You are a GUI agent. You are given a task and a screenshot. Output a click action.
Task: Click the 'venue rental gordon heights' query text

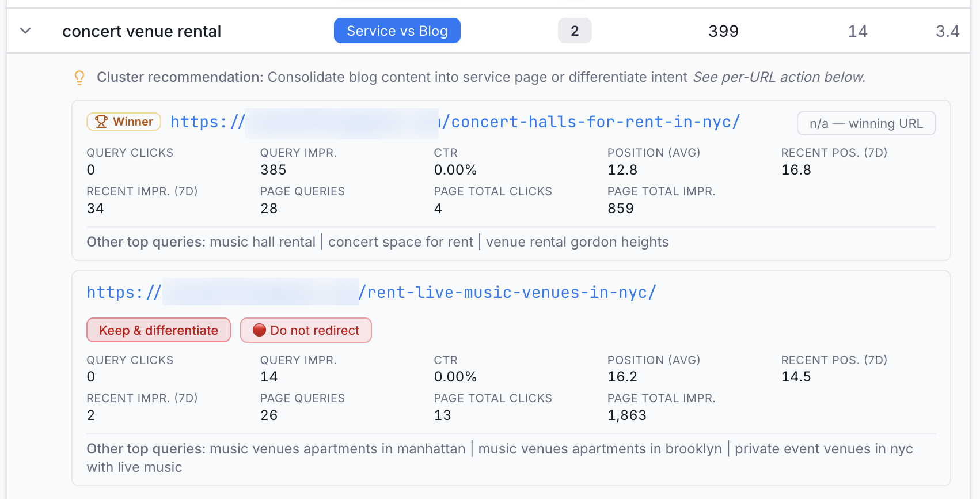pyautogui.click(x=578, y=242)
